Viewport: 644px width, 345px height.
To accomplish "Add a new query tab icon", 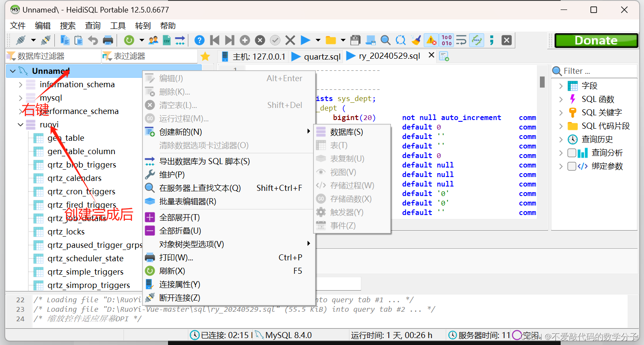I will coord(444,56).
